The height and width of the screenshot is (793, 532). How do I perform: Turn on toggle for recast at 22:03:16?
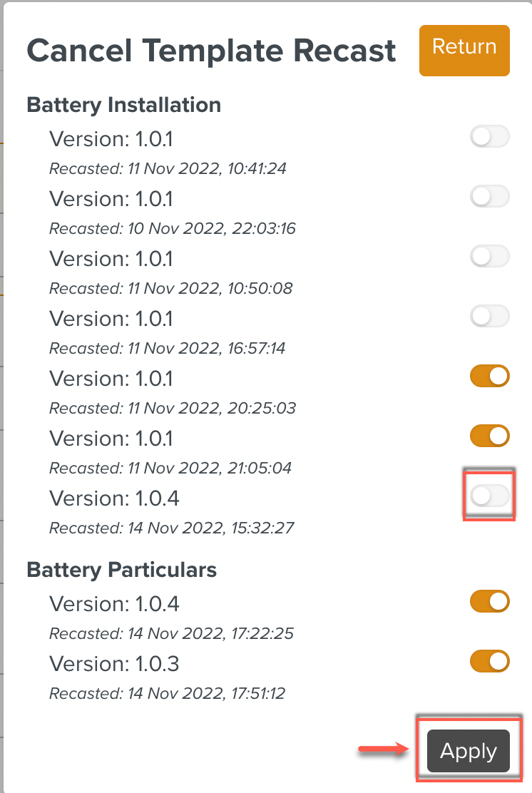tap(490, 197)
